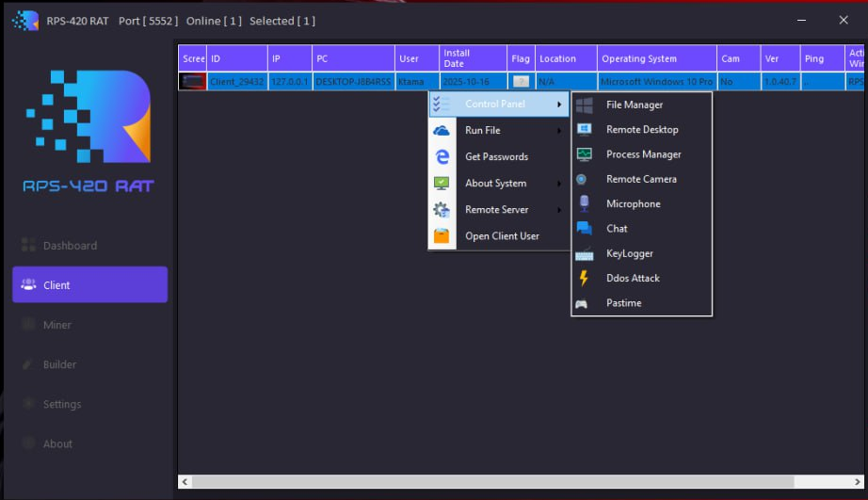This screenshot has height=500, width=868.
Task: Click the About icon in sidebar
Action: coord(28,443)
